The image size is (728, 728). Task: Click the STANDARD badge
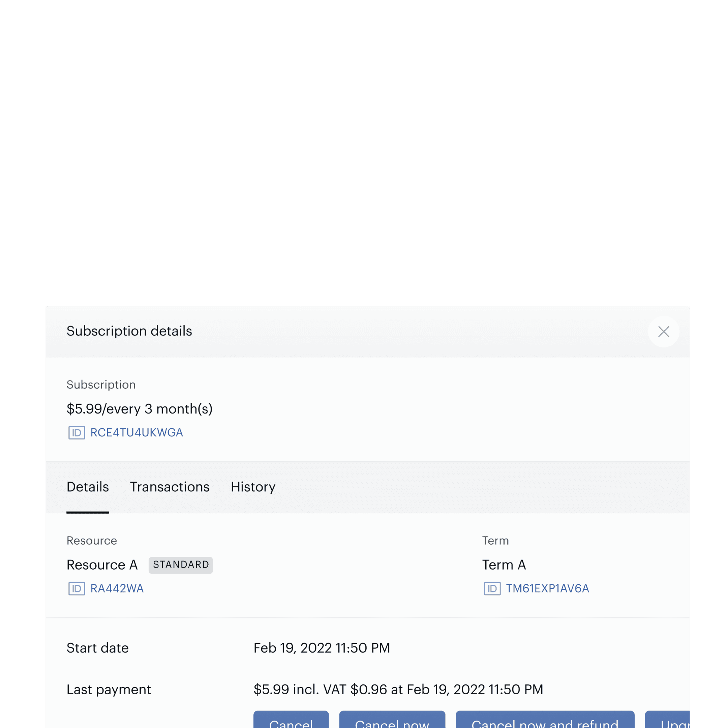(x=181, y=565)
